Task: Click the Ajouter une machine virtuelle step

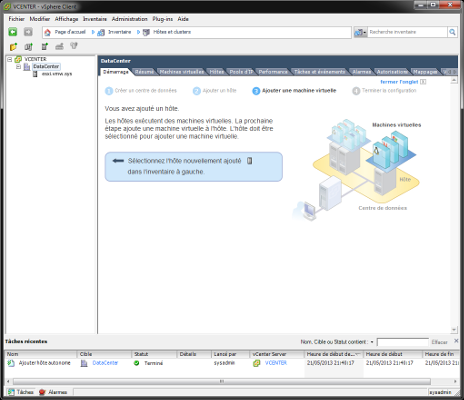Action: point(299,91)
